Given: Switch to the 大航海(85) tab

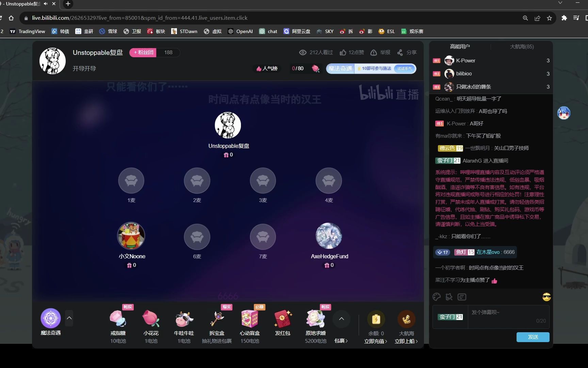Looking at the screenshot, I should tap(522, 46).
